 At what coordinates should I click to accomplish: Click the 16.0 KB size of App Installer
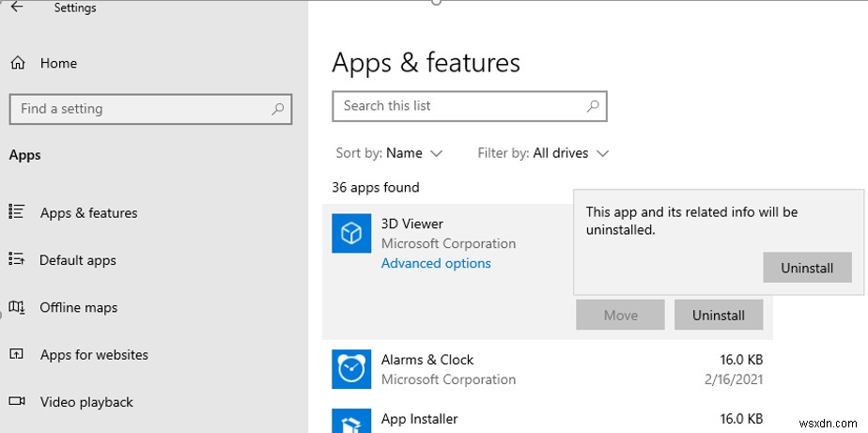741,418
